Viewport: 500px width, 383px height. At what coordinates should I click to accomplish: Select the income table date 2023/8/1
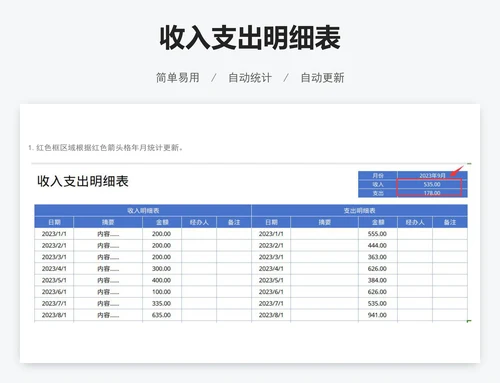[54, 315]
